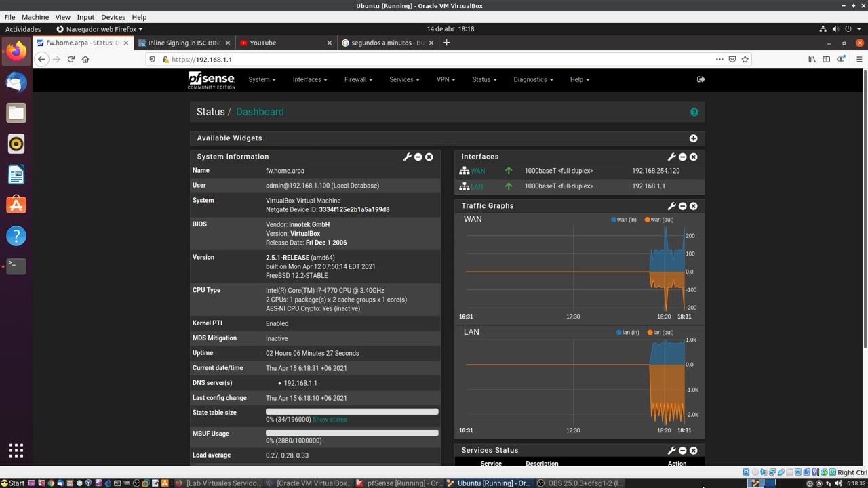Screen dimensions: 868x488
Task: Open LibreOffice Writer from dock
Action: click(16, 175)
